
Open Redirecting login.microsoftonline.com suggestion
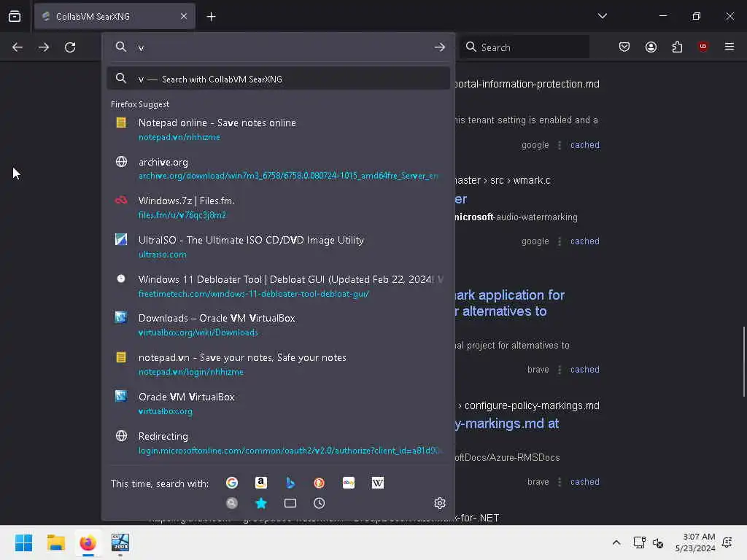point(279,443)
